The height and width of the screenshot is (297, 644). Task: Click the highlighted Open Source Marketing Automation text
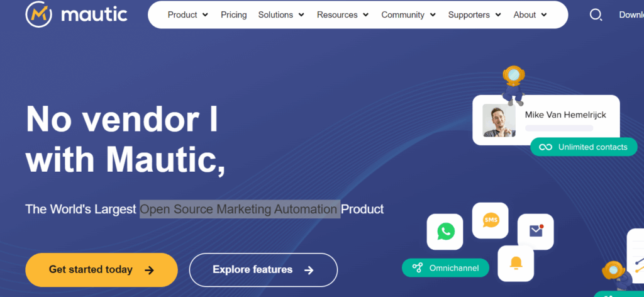coord(240,209)
